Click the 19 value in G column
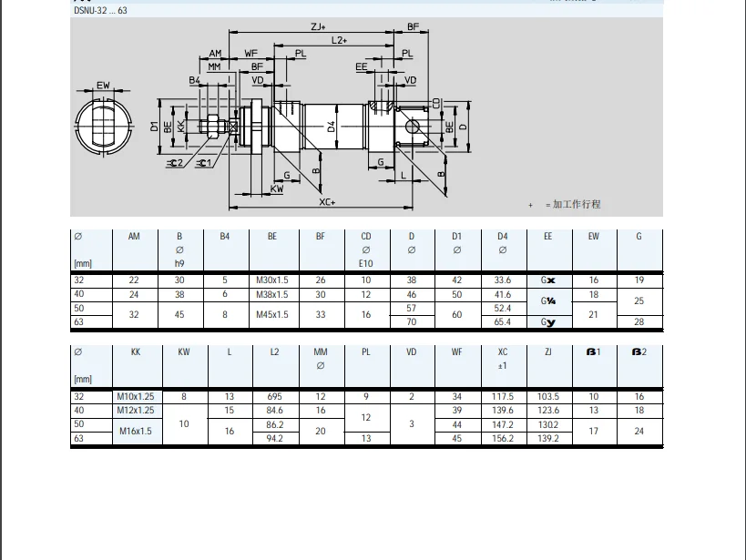Image resolution: width=746 pixels, height=560 pixels. click(x=639, y=280)
